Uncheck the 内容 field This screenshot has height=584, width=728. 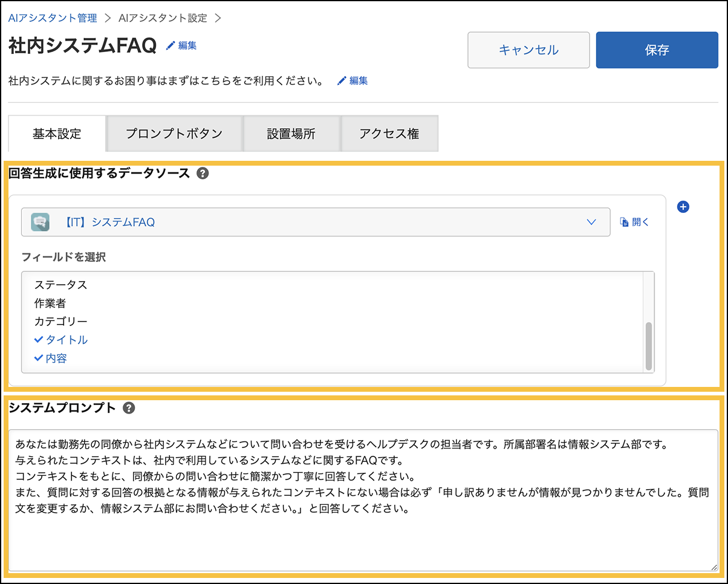(51, 359)
